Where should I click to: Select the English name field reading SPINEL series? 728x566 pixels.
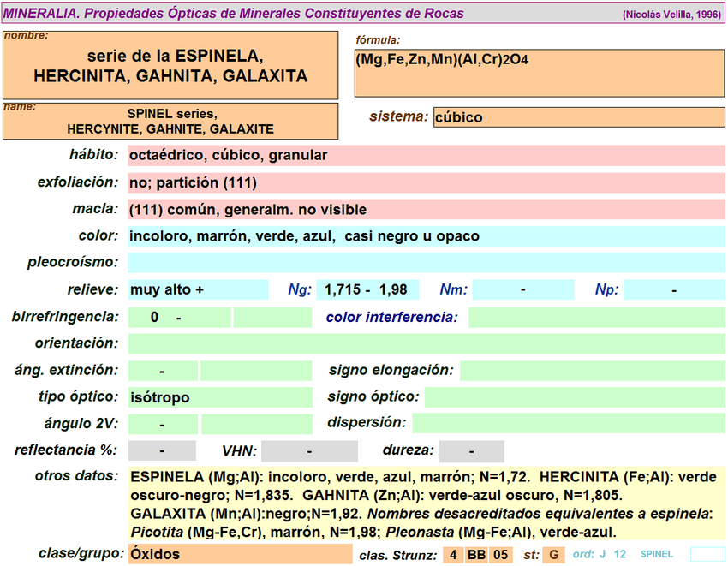pos(170,121)
